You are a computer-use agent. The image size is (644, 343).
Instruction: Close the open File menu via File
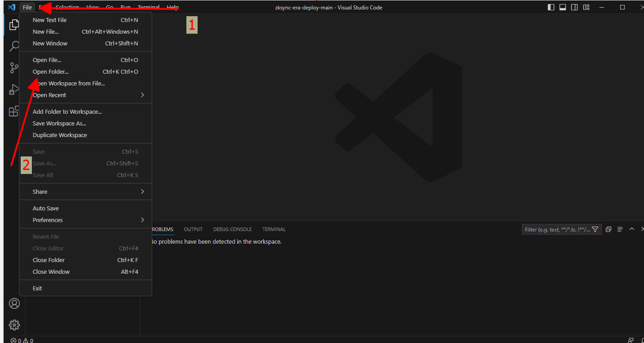coord(27,7)
